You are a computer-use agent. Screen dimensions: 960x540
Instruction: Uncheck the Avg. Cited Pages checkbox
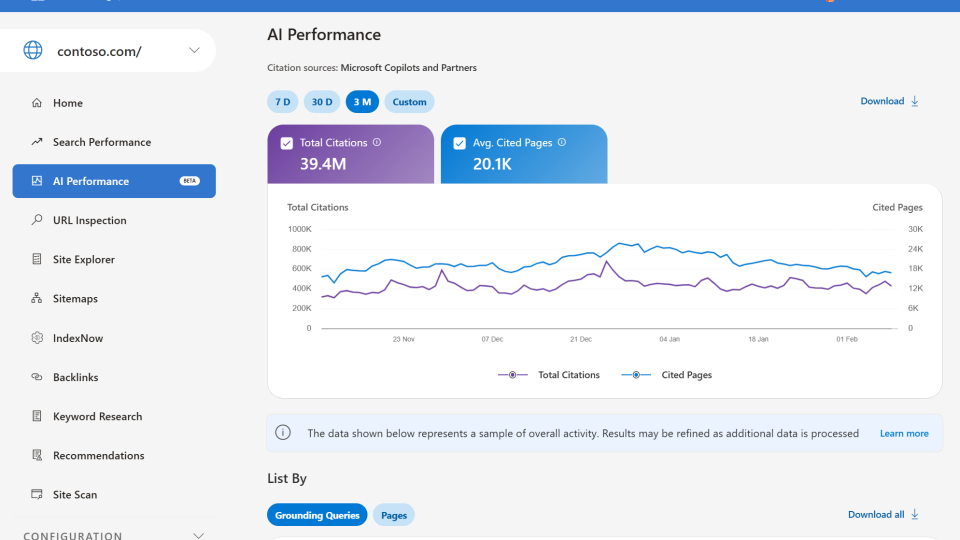pos(460,143)
